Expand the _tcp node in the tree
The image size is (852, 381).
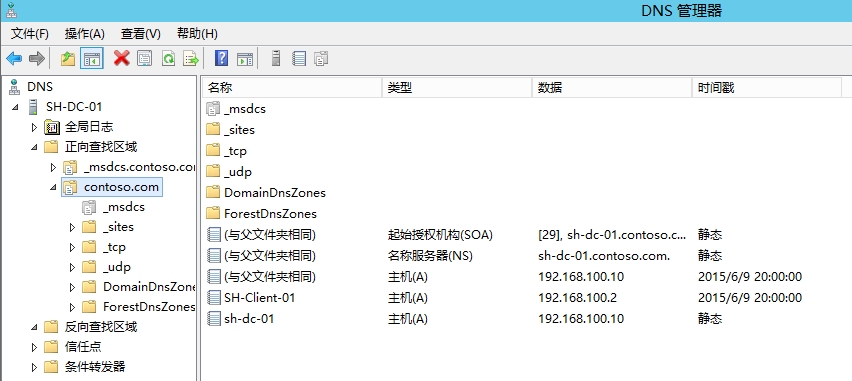72,247
